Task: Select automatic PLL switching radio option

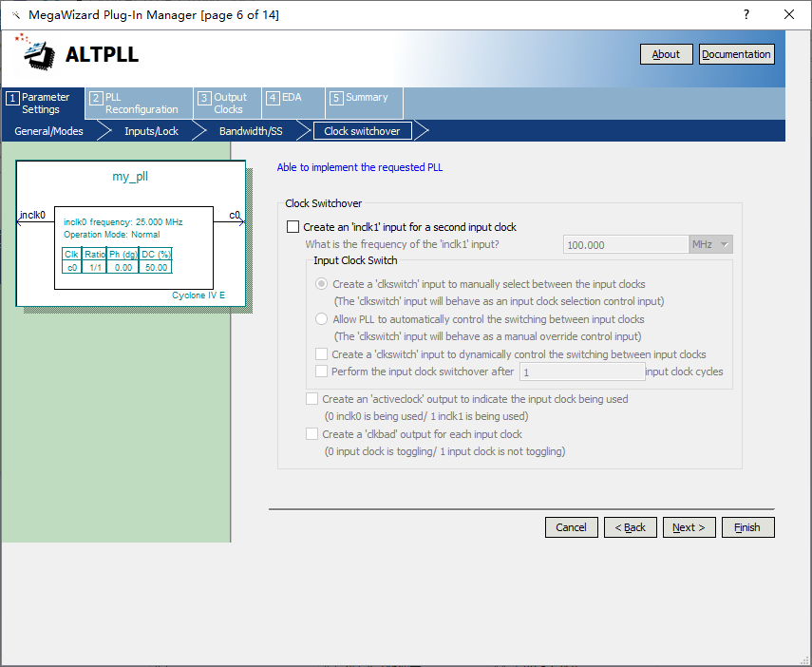Action: pyautogui.click(x=322, y=319)
